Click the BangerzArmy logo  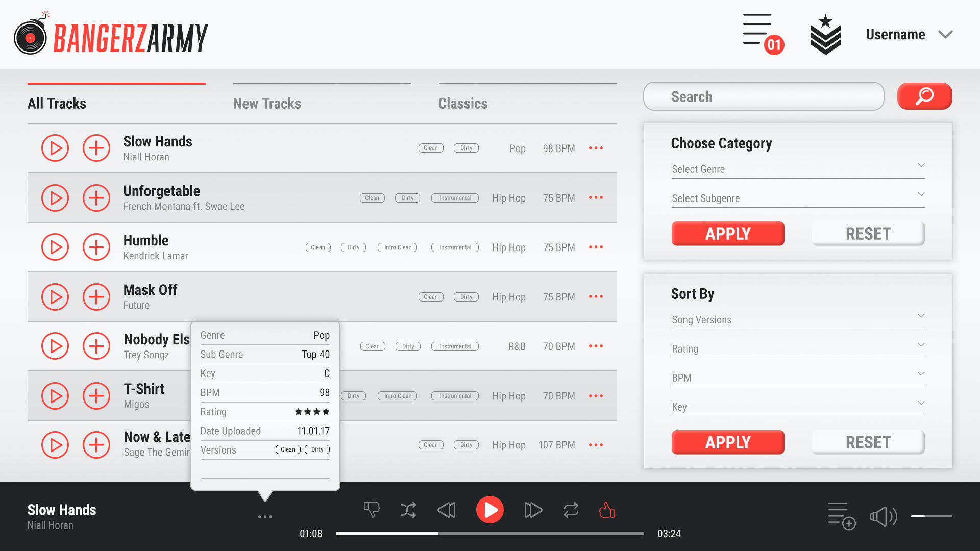(111, 34)
